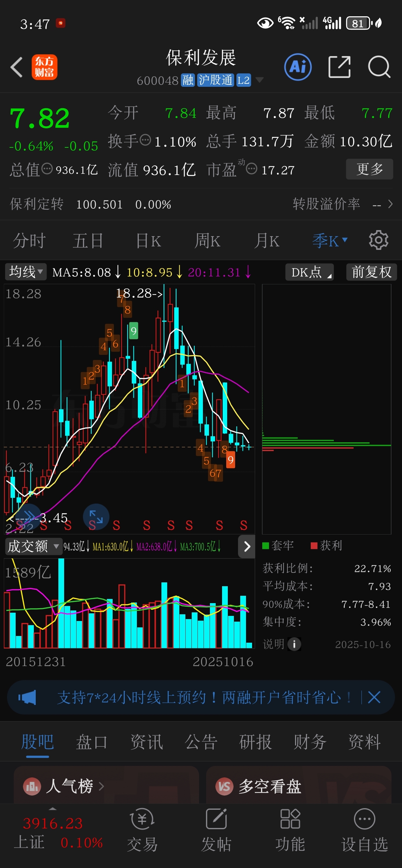
Task: Tap the share export icon
Action: 339,67
